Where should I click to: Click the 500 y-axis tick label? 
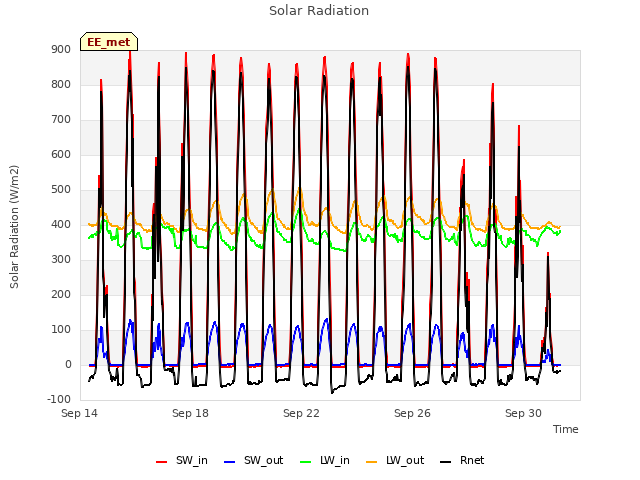61,190
